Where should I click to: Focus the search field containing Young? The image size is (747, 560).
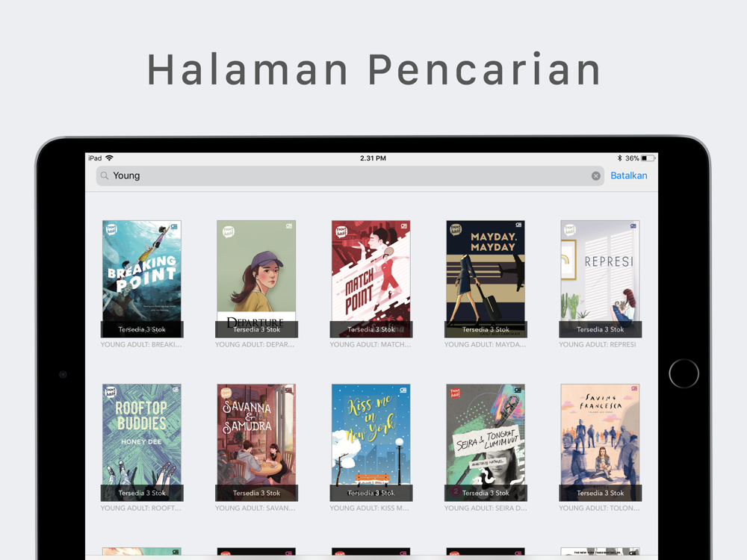350,175
